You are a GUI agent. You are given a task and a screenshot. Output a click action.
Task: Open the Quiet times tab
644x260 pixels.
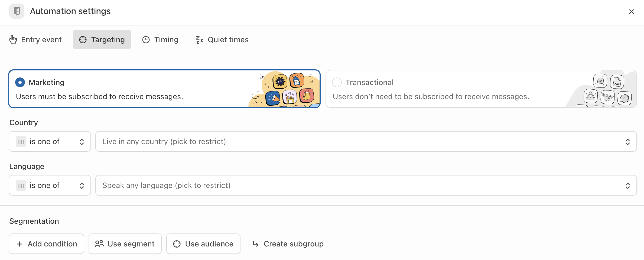coord(222,40)
